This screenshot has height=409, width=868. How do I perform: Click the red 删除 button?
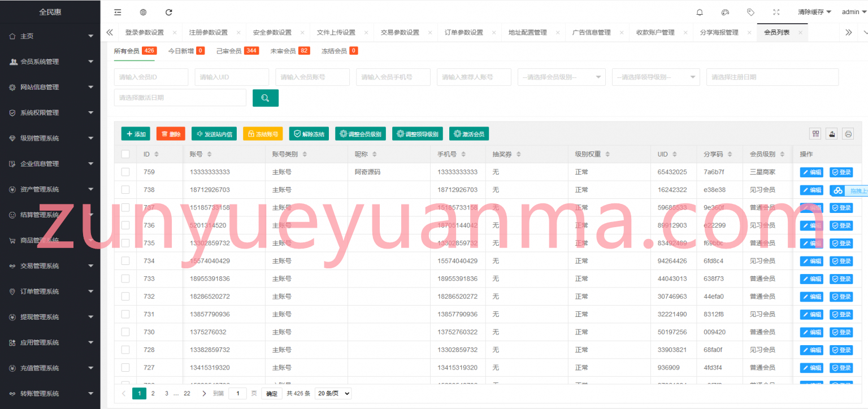(171, 134)
